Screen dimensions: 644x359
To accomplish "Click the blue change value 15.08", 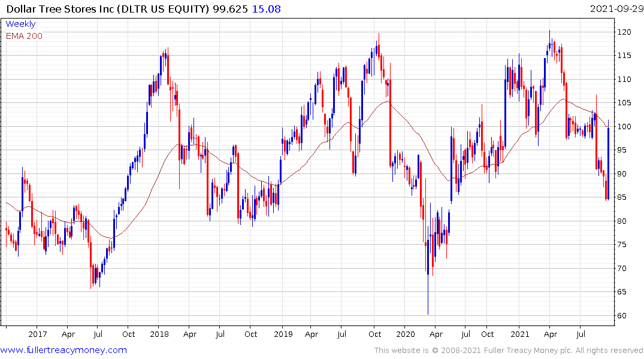I will point(266,9).
